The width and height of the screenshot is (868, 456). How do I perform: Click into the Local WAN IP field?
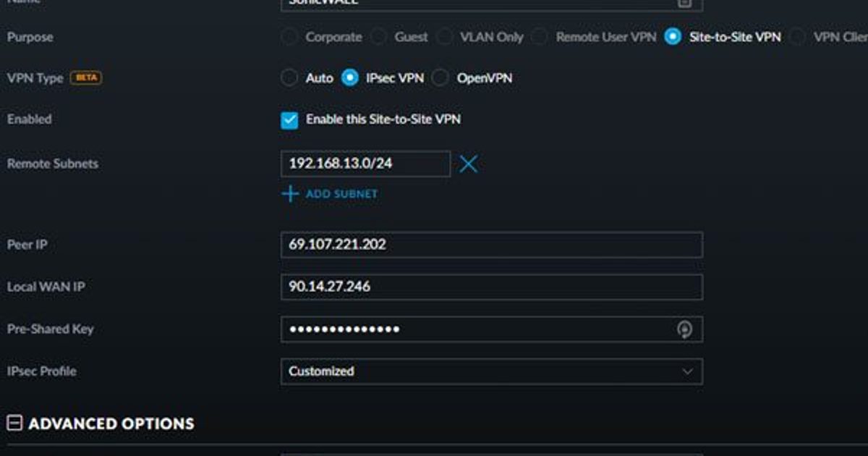tap(491, 287)
